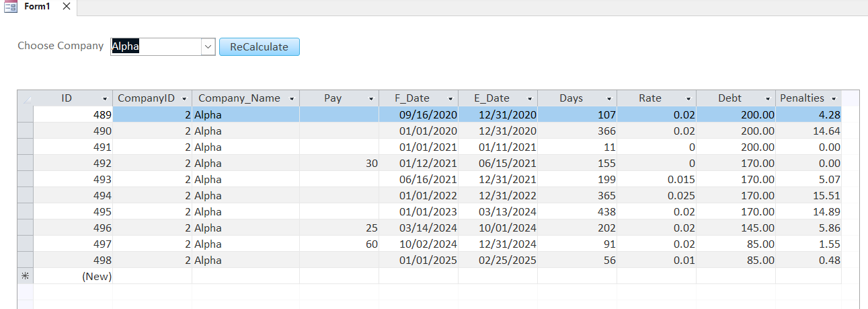
Task: Select the Form1 tab
Action: click(37, 6)
